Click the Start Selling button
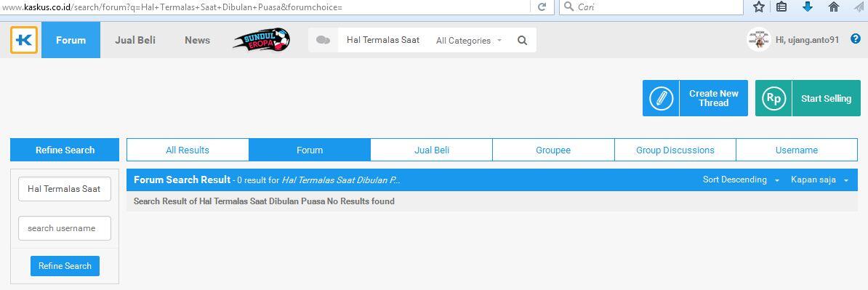Viewport: 868px width, 290px height. click(808, 98)
